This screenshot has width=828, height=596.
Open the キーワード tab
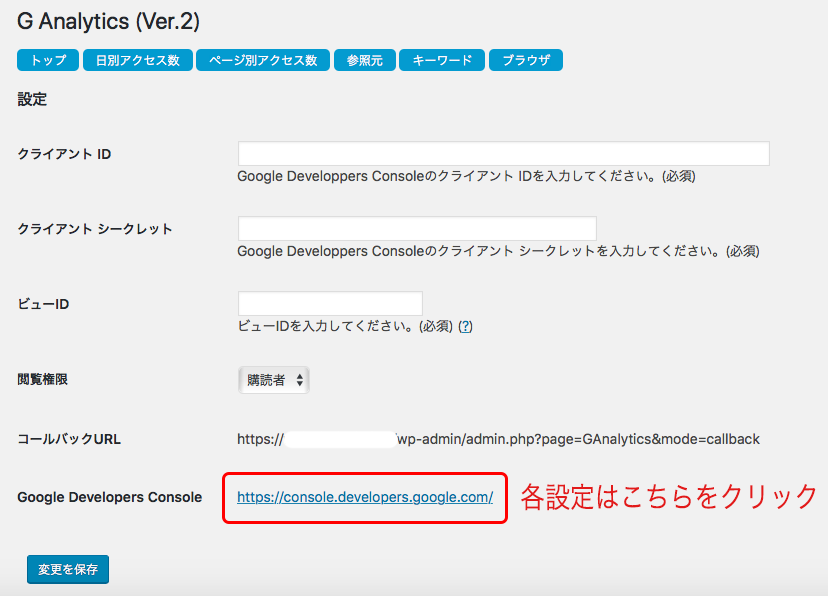(442, 60)
